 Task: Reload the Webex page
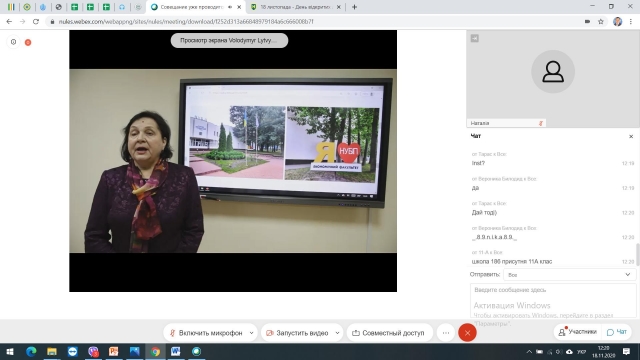[x=36, y=22]
